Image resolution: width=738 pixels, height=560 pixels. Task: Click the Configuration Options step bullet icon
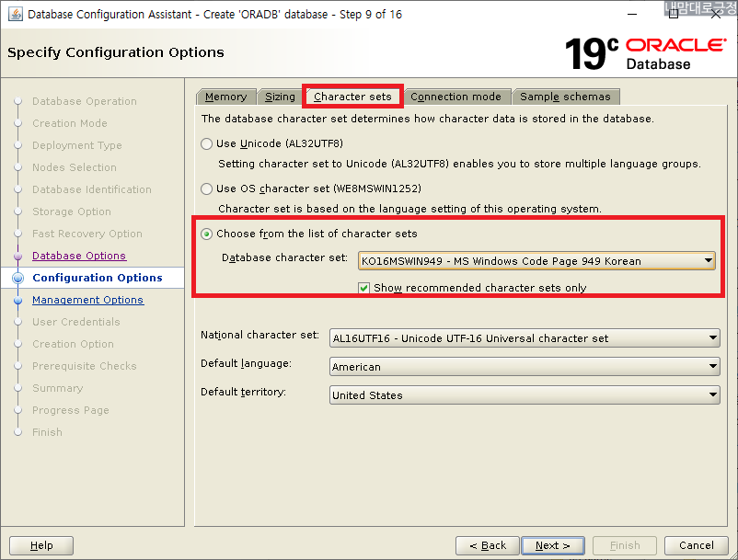click(17, 278)
